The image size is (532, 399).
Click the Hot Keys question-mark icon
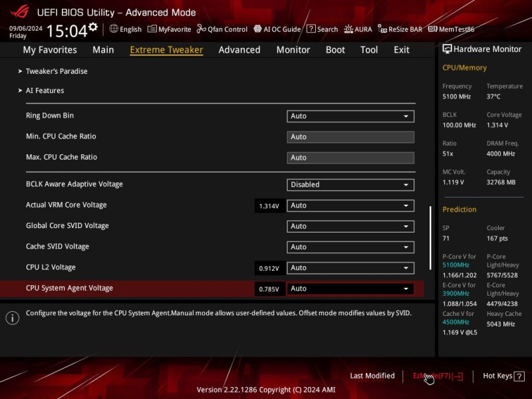coord(519,376)
